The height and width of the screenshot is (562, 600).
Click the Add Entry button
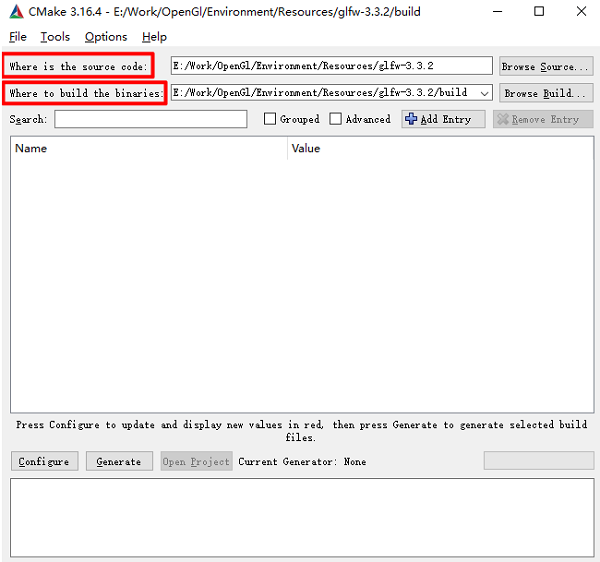pyautogui.click(x=443, y=119)
